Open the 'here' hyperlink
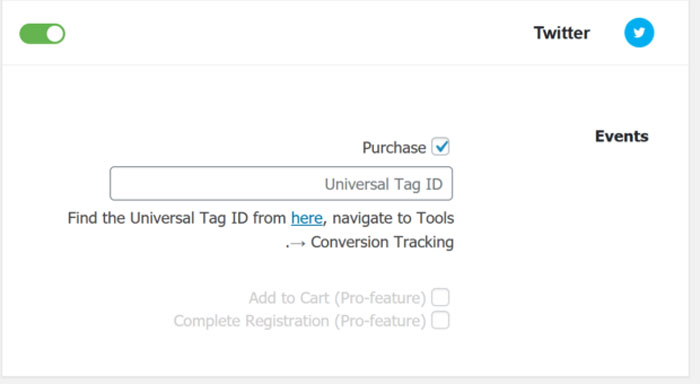The height and width of the screenshot is (384, 700). point(307,218)
